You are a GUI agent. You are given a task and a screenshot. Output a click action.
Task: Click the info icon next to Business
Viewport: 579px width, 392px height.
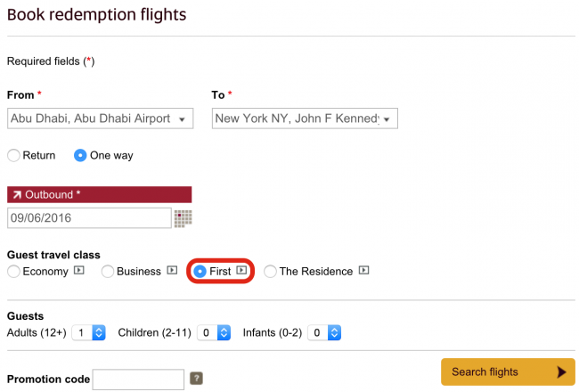pyautogui.click(x=172, y=271)
